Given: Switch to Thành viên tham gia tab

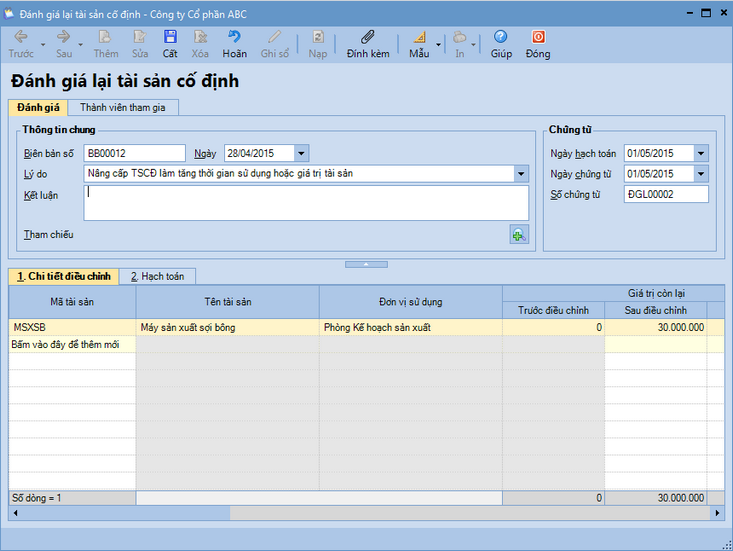Looking at the screenshot, I should (122, 107).
